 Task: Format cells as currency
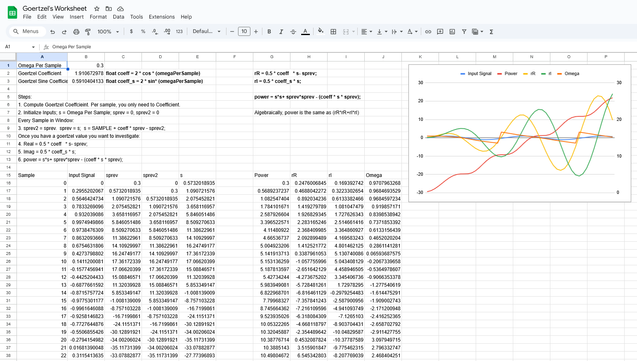131,32
